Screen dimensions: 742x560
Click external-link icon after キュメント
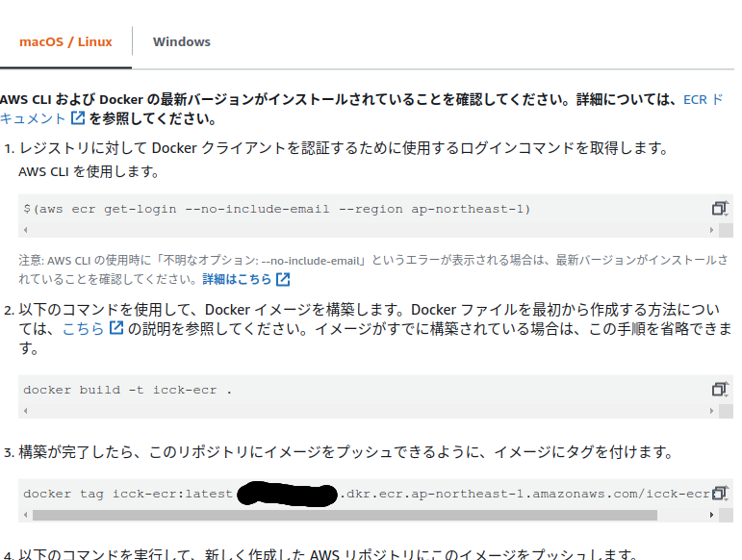(78, 118)
